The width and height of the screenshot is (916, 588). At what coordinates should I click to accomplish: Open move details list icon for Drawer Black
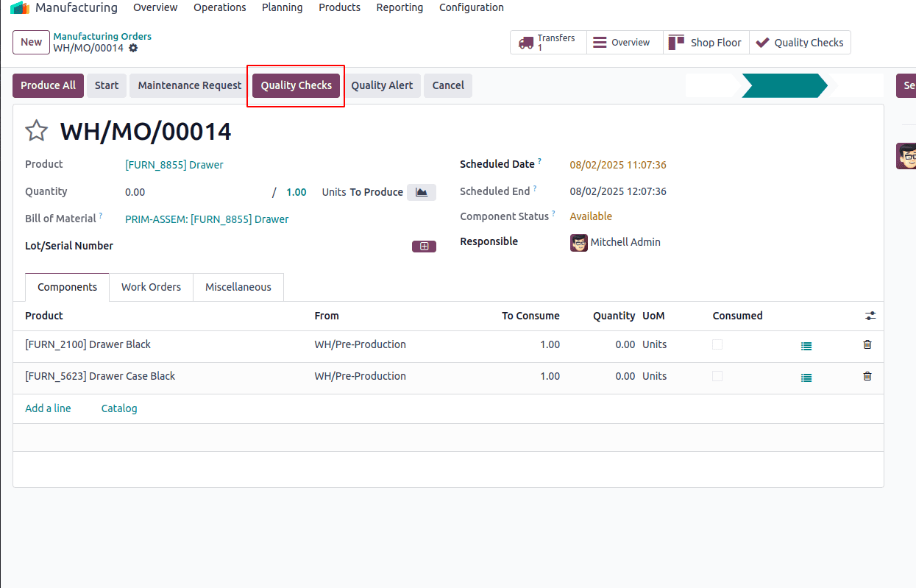click(x=806, y=346)
